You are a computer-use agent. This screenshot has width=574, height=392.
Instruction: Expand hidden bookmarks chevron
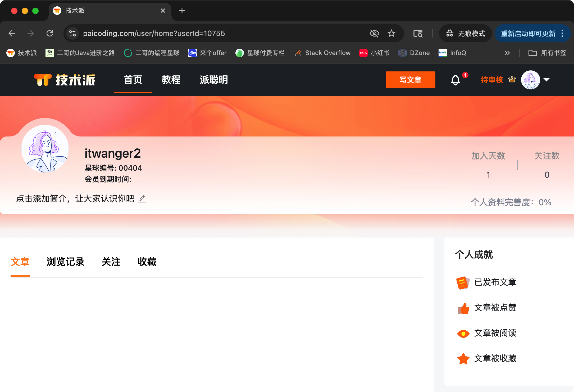click(x=507, y=53)
